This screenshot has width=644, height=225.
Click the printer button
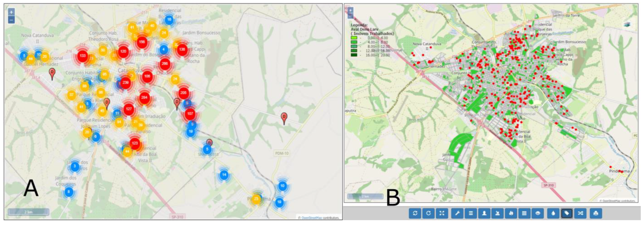(x=596, y=213)
